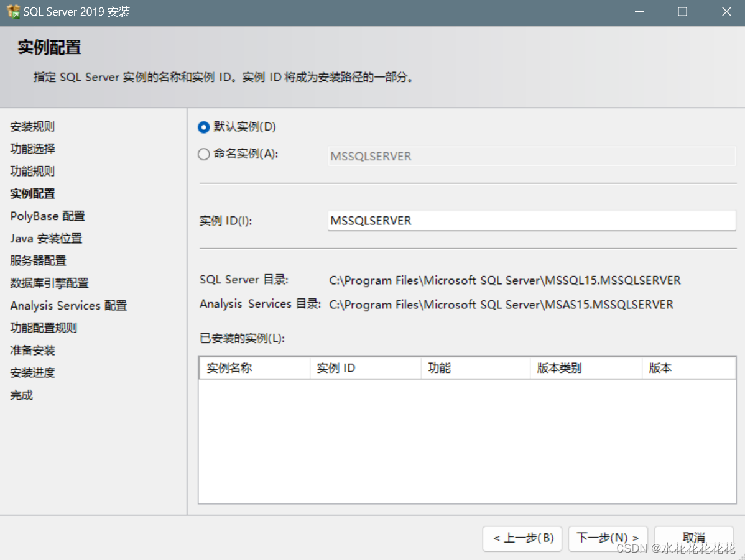The image size is (745, 560).
Task: Sort by 版本类别 column header
Action: click(586, 368)
